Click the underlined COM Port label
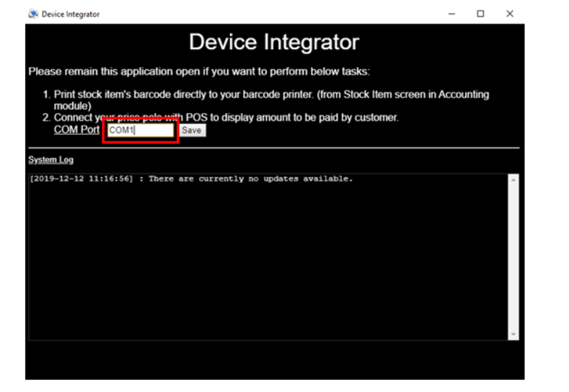569x392 pixels. 76,130
